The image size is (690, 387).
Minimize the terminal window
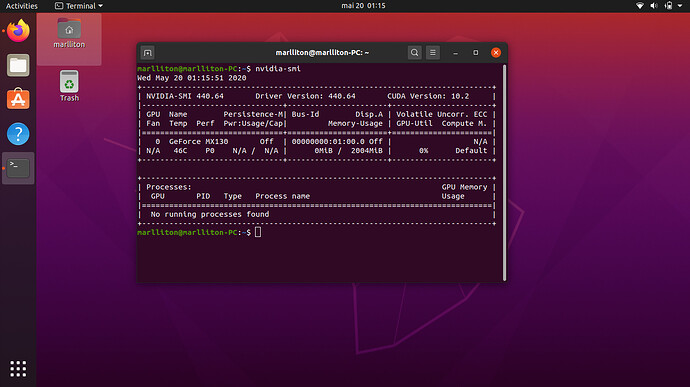455,53
